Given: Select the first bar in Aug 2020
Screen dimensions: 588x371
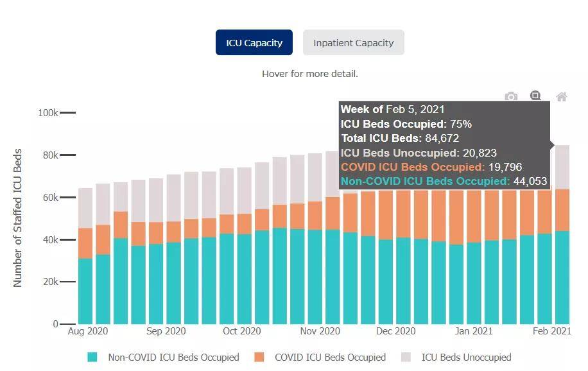Looking at the screenshot, I should coord(85,256).
